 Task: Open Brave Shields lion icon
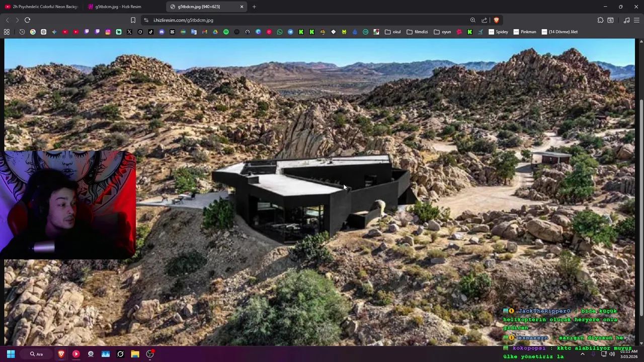tap(496, 20)
